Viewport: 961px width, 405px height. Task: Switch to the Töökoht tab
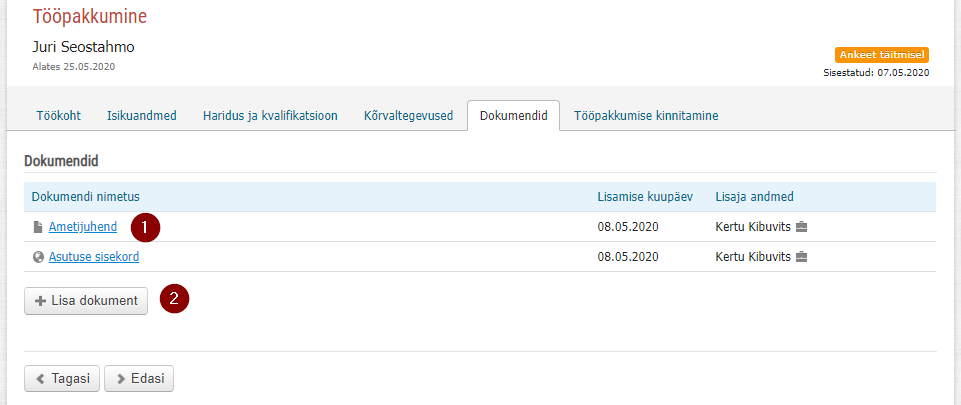coord(58,116)
